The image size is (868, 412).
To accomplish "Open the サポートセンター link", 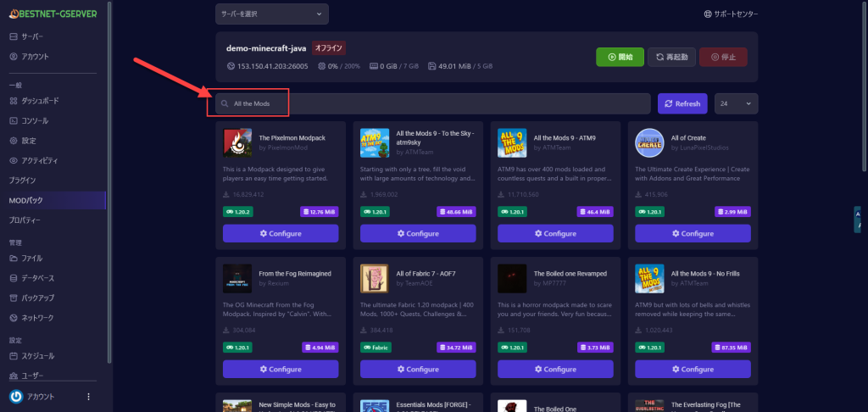I will [x=731, y=14].
